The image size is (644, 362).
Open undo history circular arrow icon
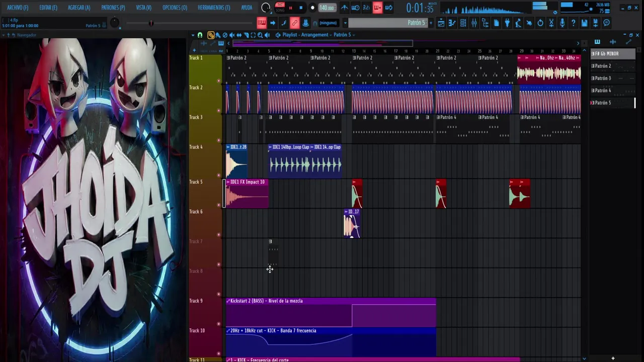[x=540, y=23]
